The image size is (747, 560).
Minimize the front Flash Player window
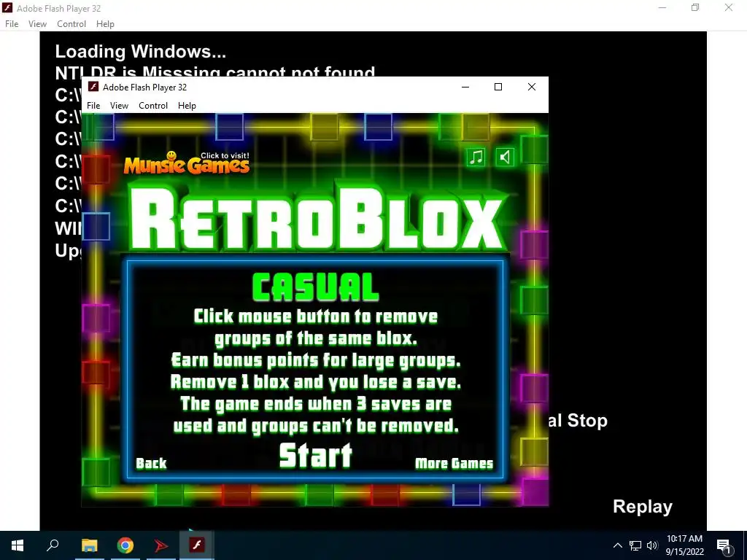pyautogui.click(x=465, y=87)
